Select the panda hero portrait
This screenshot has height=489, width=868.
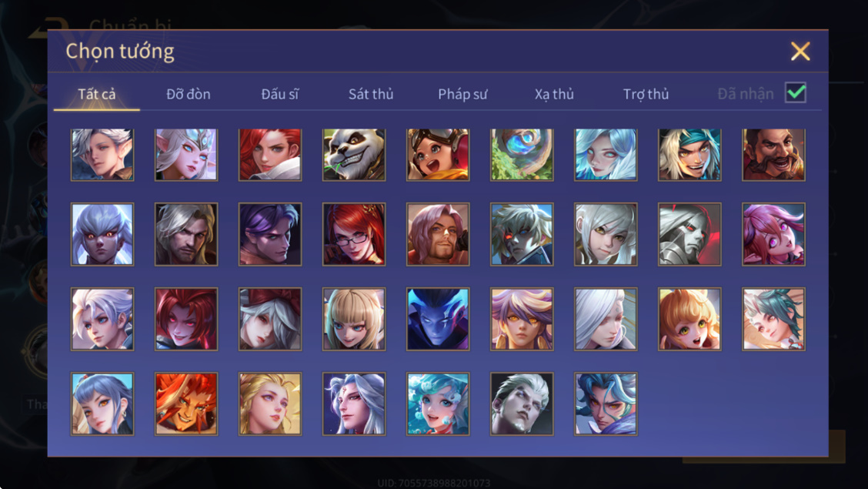click(x=354, y=155)
